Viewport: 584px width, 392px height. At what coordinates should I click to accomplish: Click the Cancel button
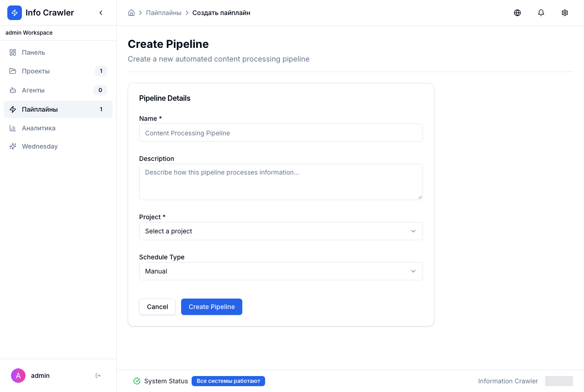point(157,307)
